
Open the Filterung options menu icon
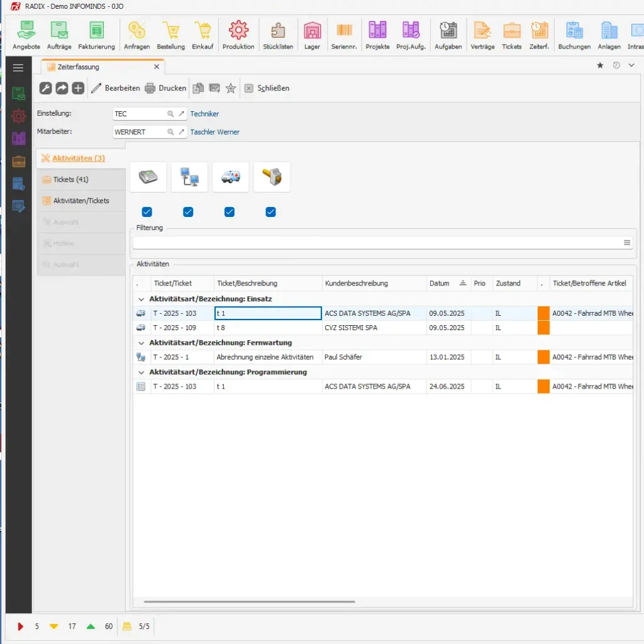(627, 243)
